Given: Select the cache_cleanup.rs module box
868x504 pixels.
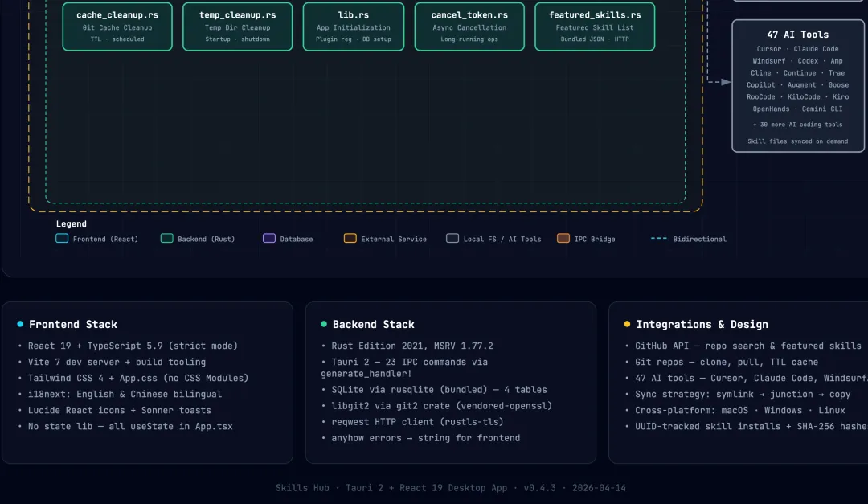Looking at the screenshot, I should 117,27.
